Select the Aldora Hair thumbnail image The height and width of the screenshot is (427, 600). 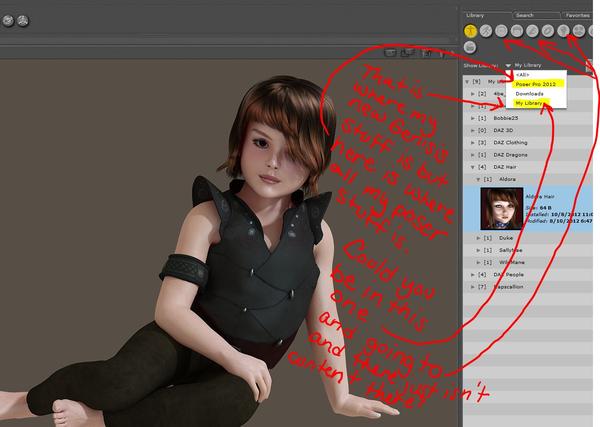[x=502, y=209]
